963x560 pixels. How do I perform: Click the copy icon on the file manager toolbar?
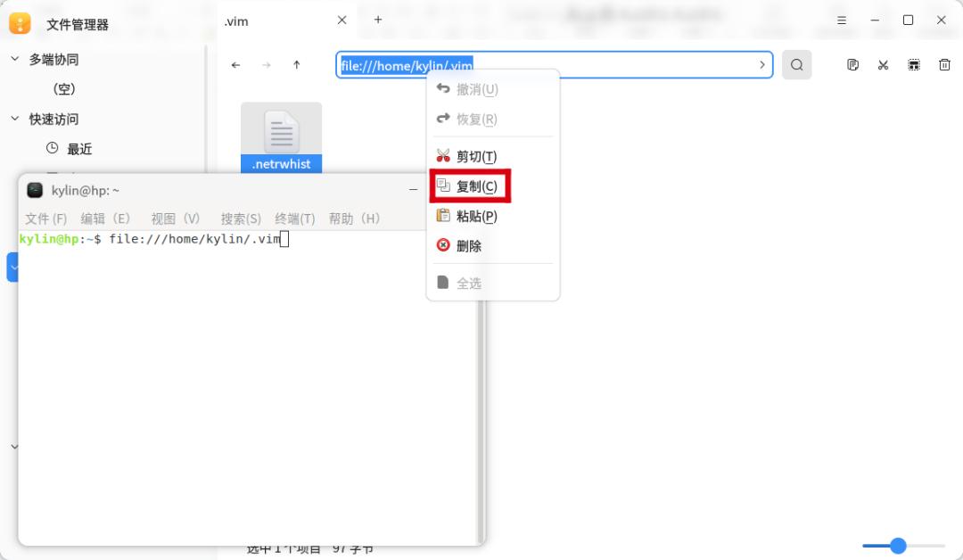coord(852,64)
